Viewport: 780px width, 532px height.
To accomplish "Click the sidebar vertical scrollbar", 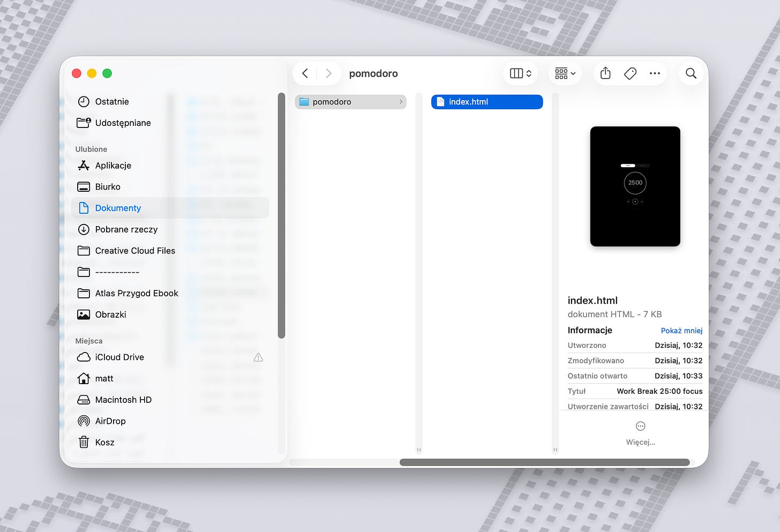I will click(x=281, y=215).
